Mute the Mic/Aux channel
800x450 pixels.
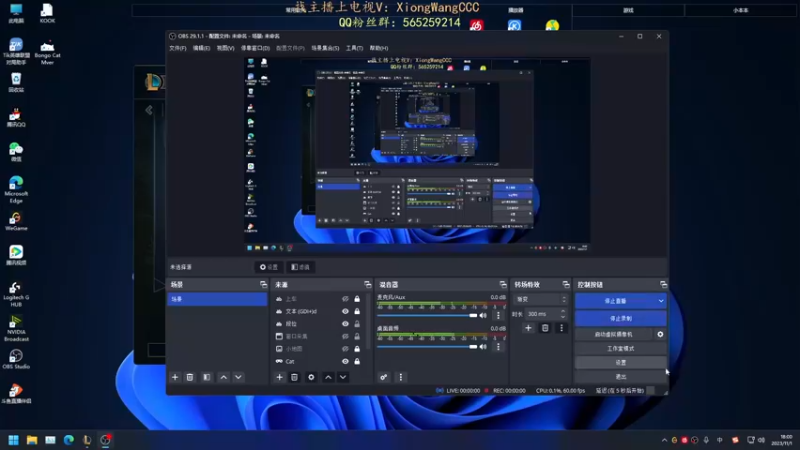[483, 315]
